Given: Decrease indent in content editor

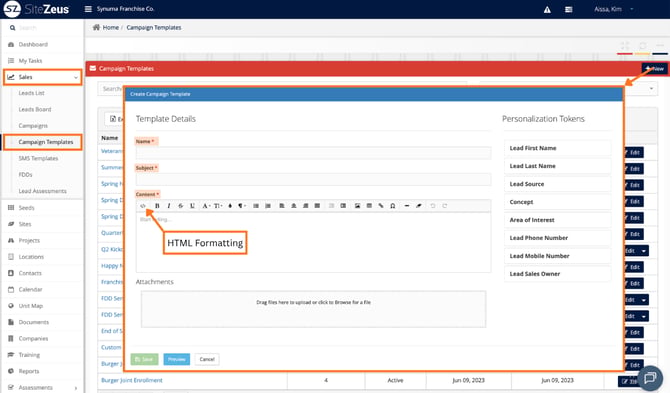Looking at the screenshot, I should pyautogui.click(x=331, y=206).
